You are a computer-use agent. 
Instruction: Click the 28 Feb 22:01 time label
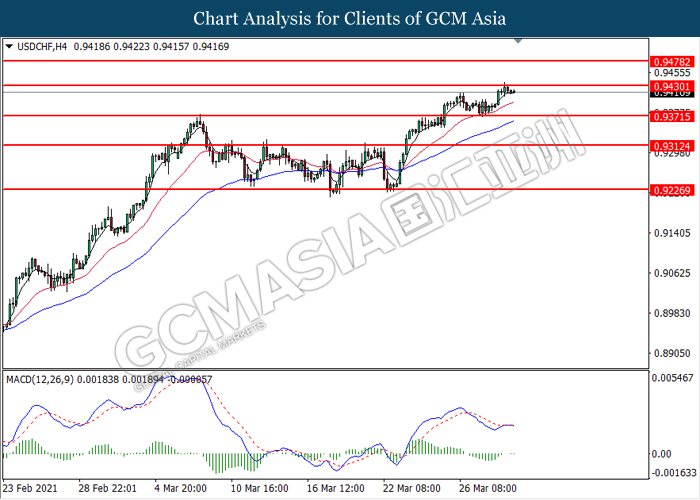108,488
